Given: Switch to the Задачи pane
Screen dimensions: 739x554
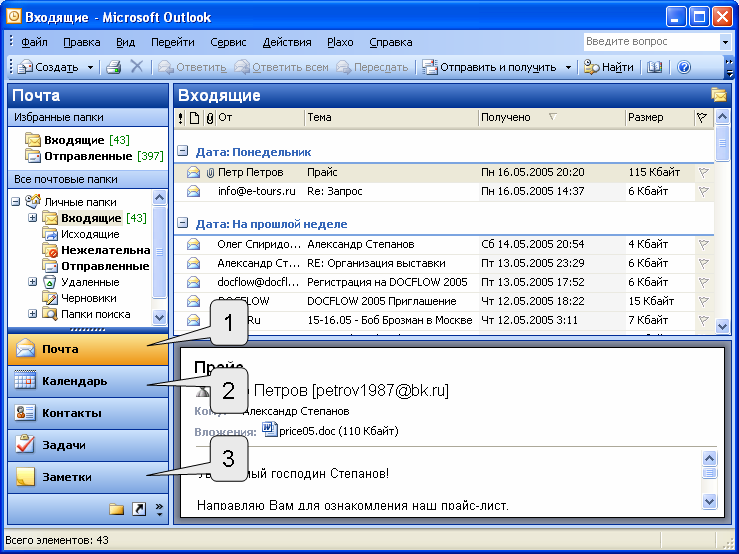Looking at the screenshot, I should (88, 445).
